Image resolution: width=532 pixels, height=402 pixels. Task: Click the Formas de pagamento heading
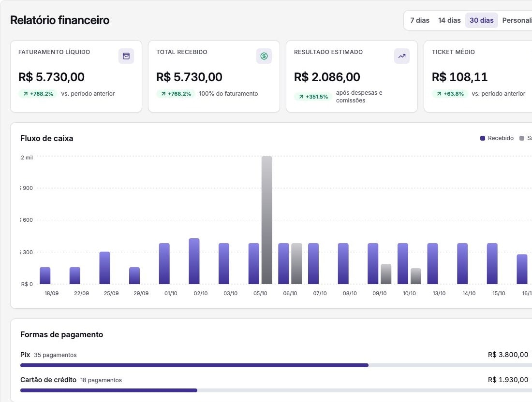click(x=62, y=334)
